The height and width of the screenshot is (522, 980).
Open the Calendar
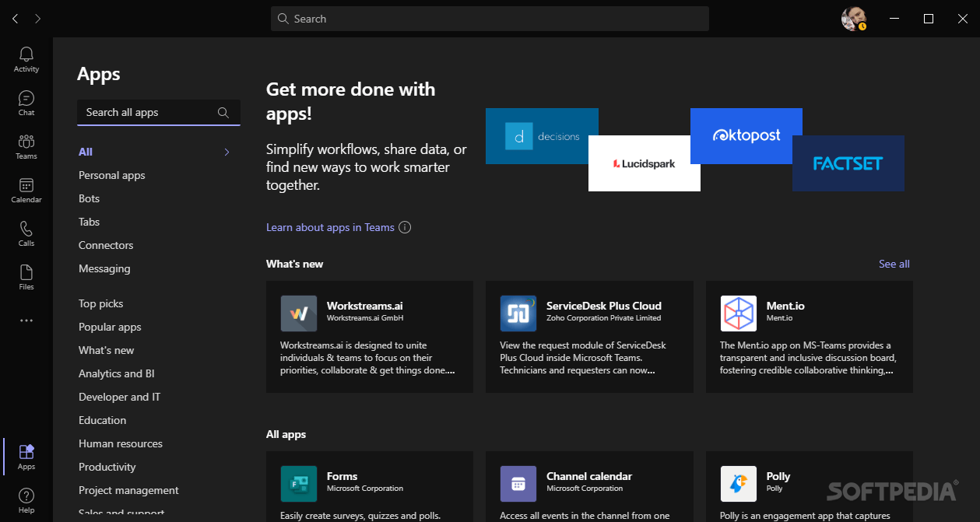pos(26,187)
